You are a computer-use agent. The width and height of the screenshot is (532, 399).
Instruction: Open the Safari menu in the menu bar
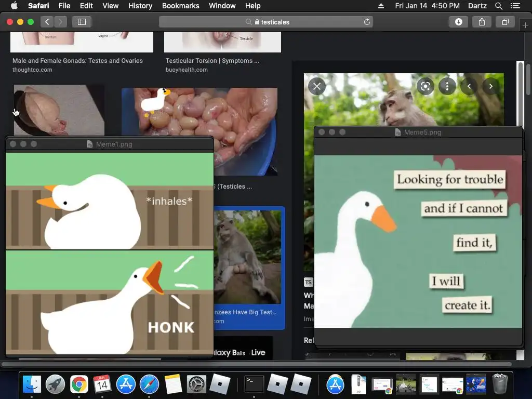pyautogui.click(x=38, y=6)
